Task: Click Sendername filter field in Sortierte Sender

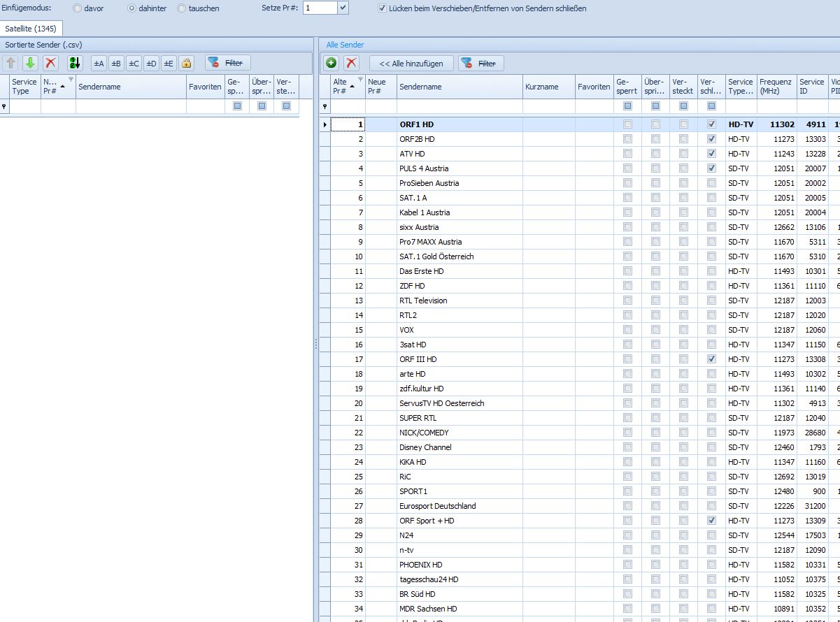Action: click(131, 106)
